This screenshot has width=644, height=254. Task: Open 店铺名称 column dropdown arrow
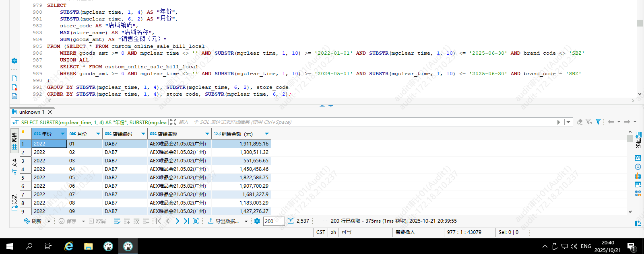coord(207,134)
